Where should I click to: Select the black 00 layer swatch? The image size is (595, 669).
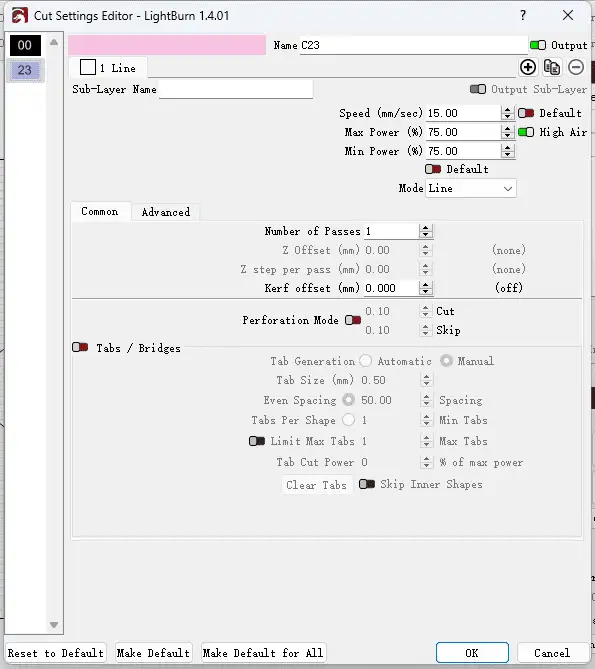(25, 45)
